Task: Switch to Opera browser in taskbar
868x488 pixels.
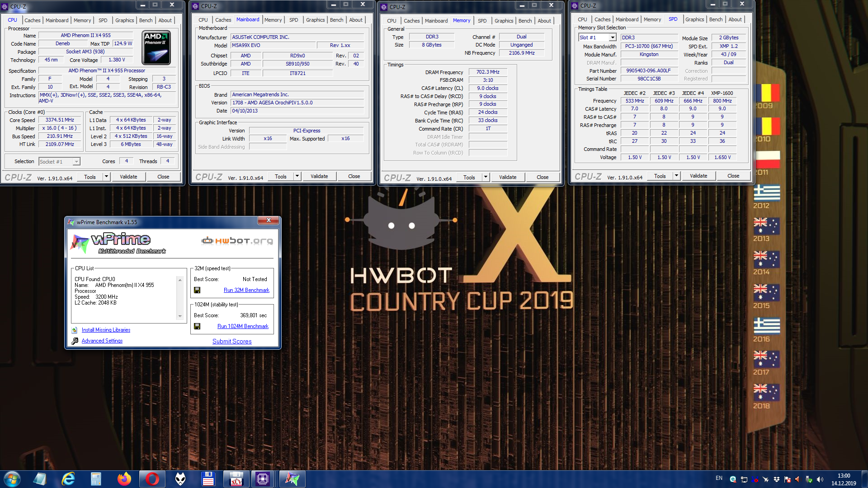Action: pos(152,479)
